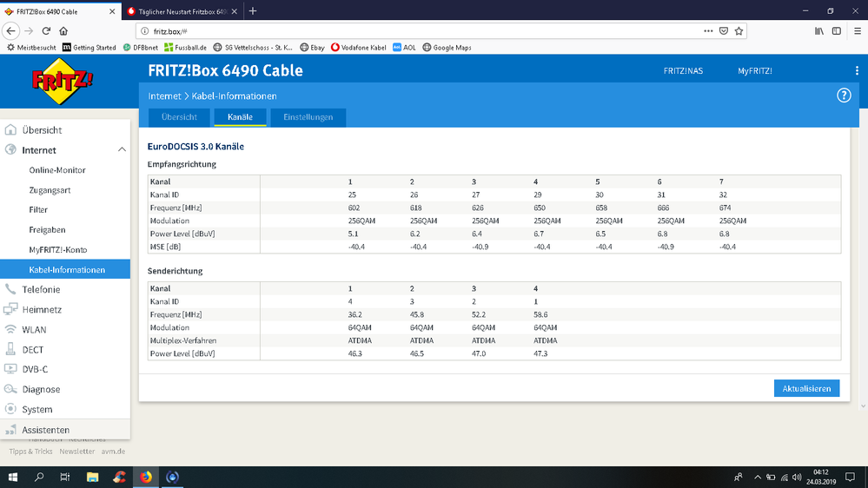
Task: Go back with the browser back arrow
Action: [x=11, y=31]
